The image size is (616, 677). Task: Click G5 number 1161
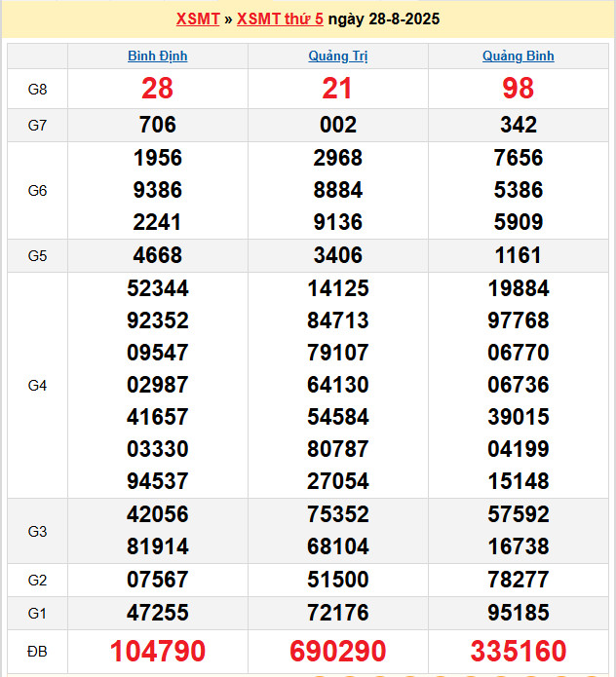[518, 255]
